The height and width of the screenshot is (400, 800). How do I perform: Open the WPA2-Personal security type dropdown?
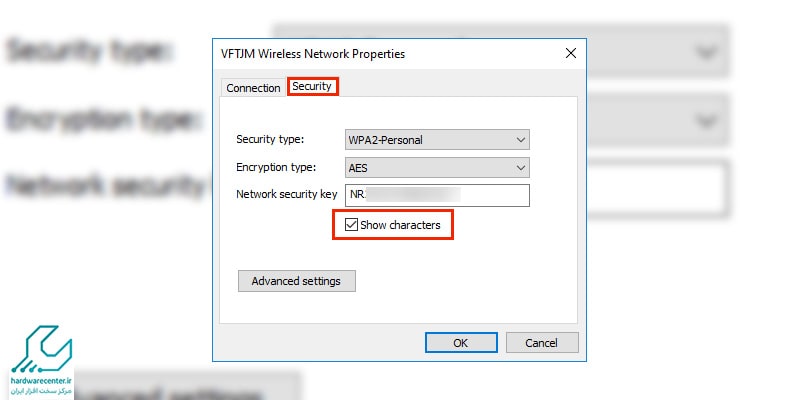click(x=437, y=139)
